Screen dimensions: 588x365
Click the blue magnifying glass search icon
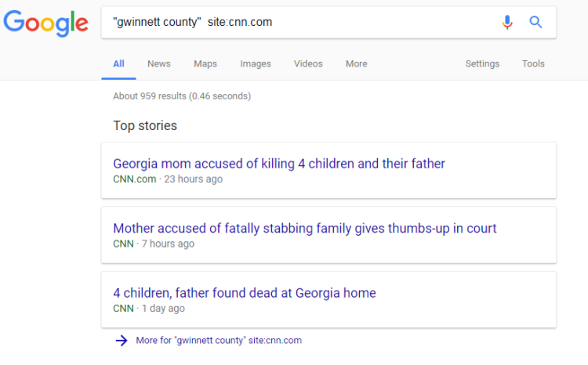pos(535,23)
